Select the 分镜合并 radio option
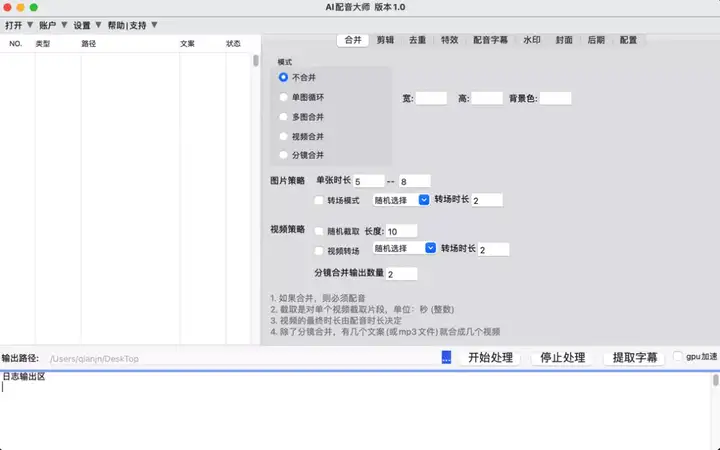Image resolution: width=720 pixels, height=450 pixels. pos(283,155)
